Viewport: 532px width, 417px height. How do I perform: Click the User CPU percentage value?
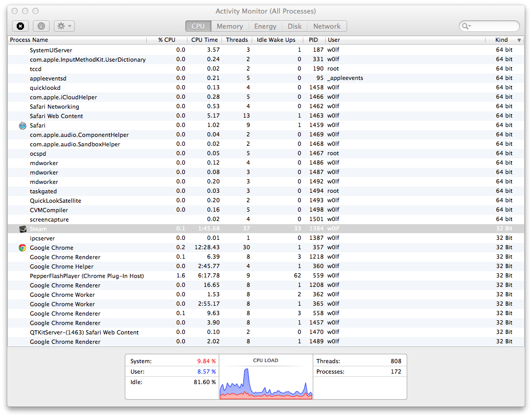[x=206, y=372]
